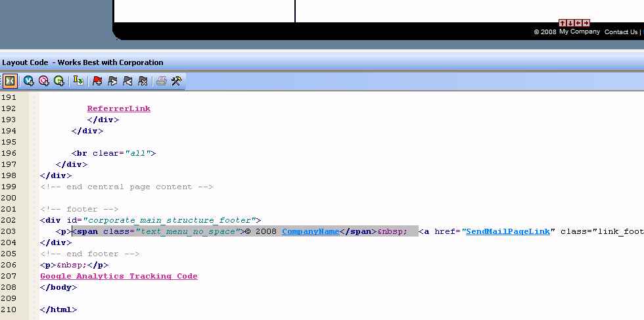Go to next bookmark flag icon
This screenshot has width=644, height=320.
click(x=112, y=81)
